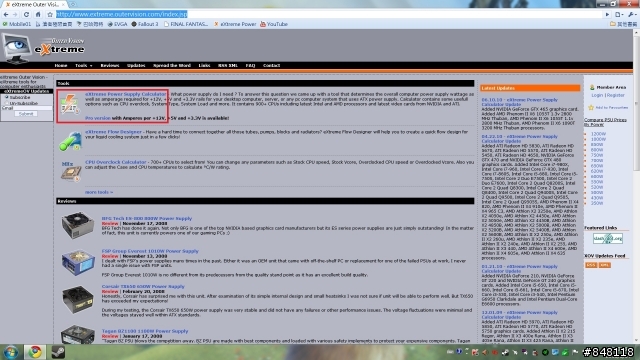The height and width of the screenshot is (360, 640).
Task: Go to the browser Home page
Action: [38, 14]
